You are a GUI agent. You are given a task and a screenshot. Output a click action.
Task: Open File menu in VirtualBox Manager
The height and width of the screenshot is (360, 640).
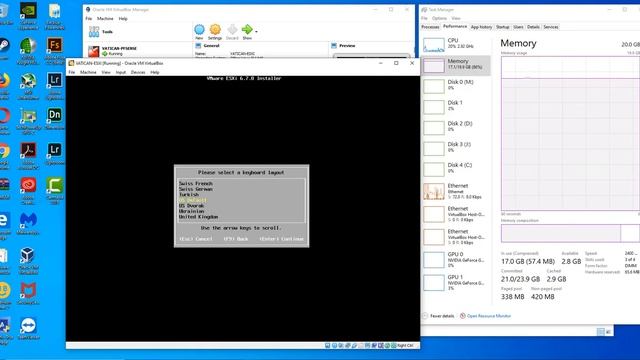89,19
